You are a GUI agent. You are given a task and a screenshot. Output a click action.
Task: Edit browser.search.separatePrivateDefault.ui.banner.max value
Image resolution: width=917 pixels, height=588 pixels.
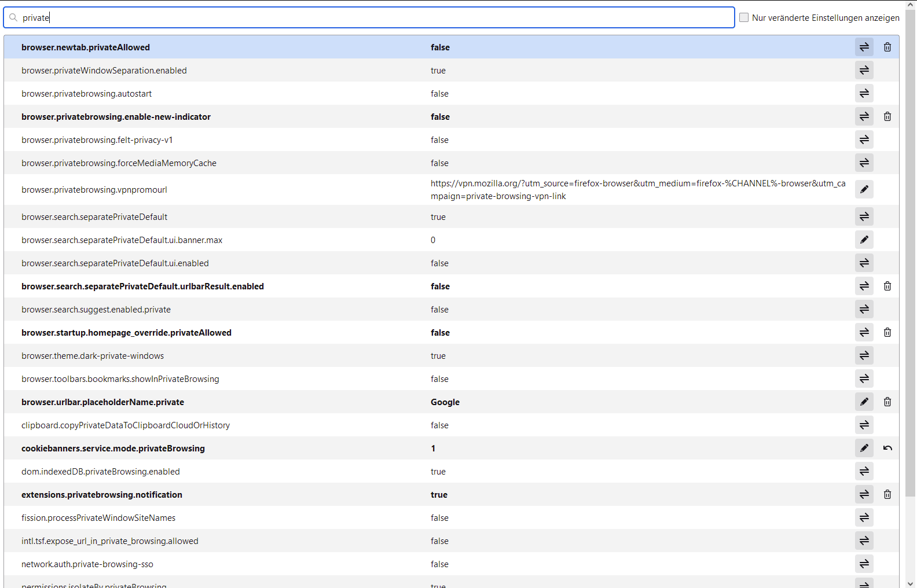pos(864,240)
